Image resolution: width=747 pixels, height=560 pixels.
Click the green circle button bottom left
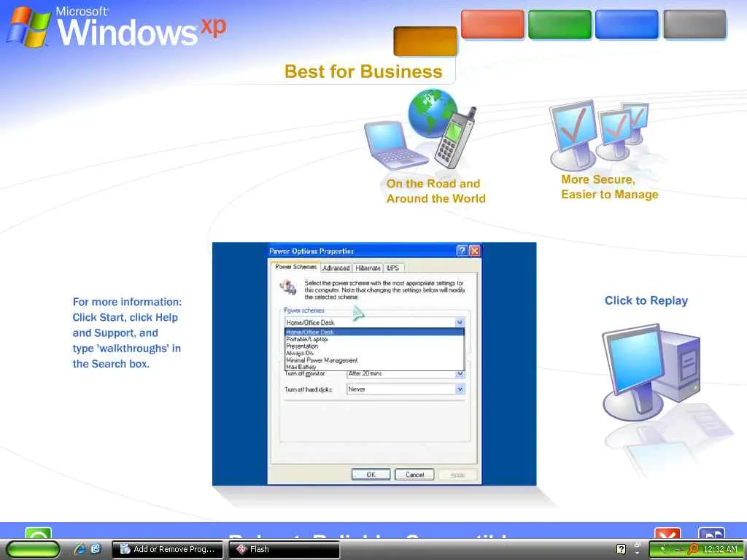tap(38, 533)
